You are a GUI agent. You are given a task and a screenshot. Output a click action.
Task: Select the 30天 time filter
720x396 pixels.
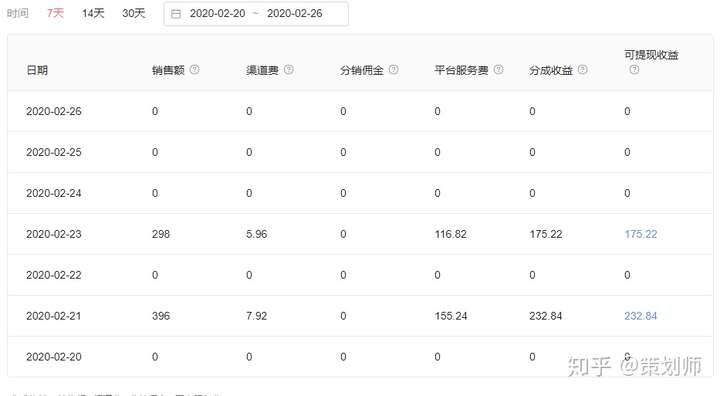pyautogui.click(x=134, y=13)
